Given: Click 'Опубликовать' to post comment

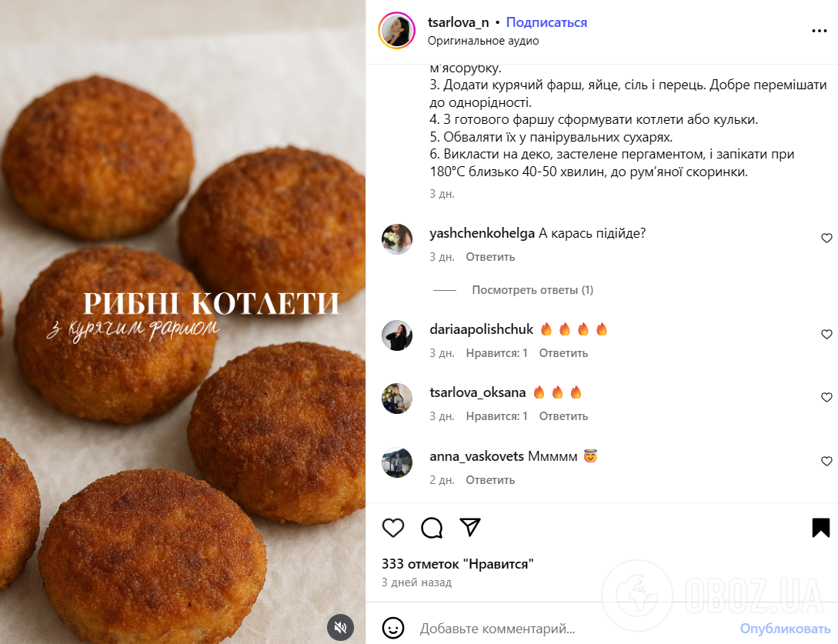Looking at the screenshot, I should coord(785,629).
